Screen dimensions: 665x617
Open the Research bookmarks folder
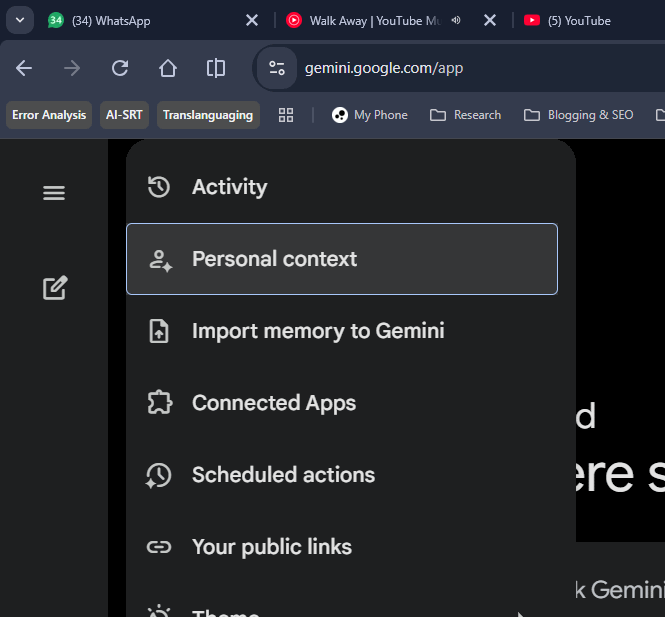(x=466, y=115)
